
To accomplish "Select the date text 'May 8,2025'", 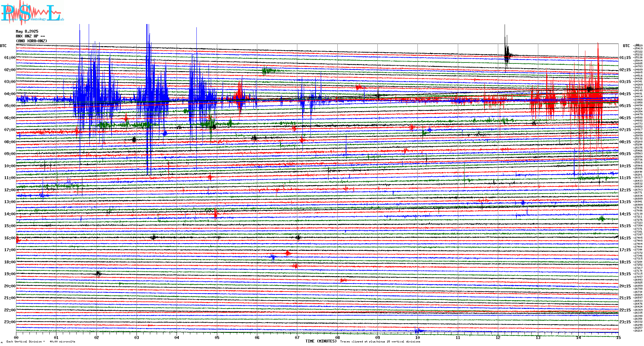I will tap(27, 31).
